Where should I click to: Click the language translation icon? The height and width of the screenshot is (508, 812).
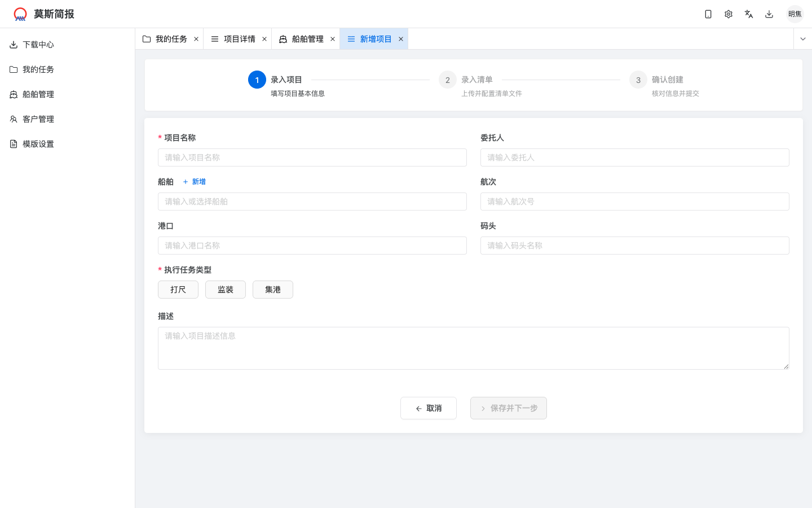click(x=749, y=14)
